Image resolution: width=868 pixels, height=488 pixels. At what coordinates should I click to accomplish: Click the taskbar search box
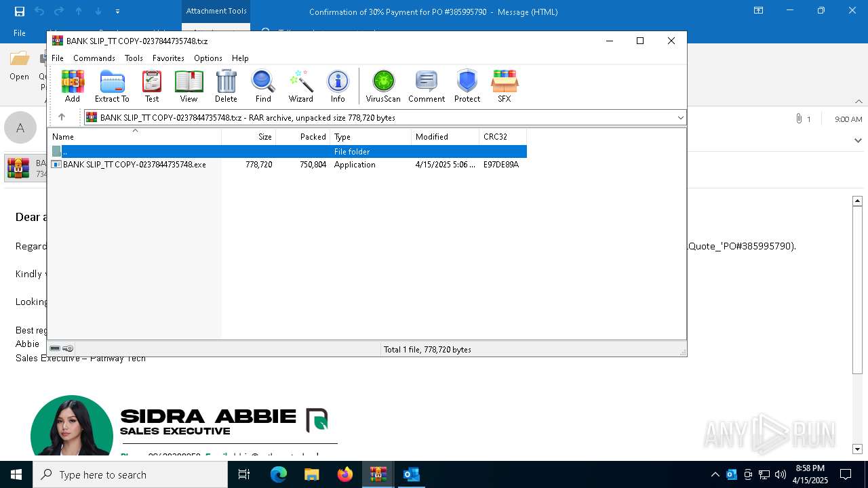130,474
